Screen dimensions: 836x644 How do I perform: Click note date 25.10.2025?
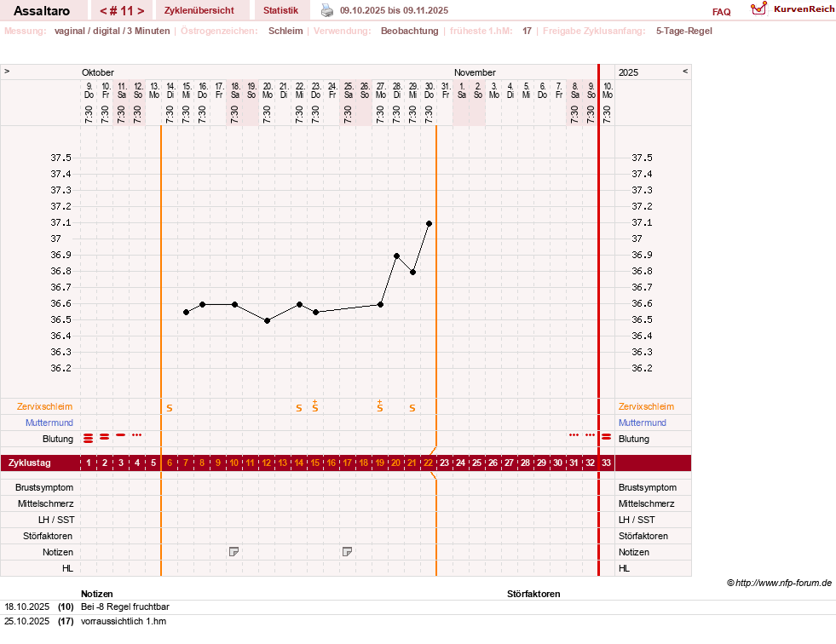(26, 621)
